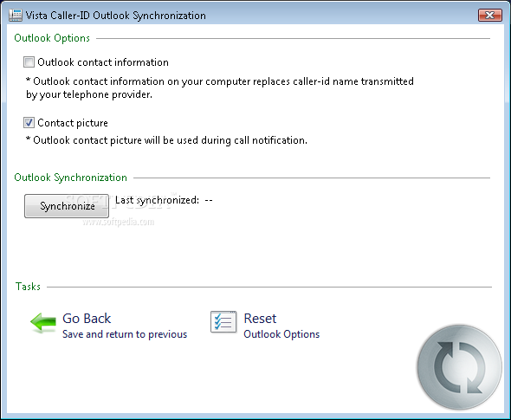The image size is (511, 420).
Task: Select the Reset link text
Action: [260, 319]
